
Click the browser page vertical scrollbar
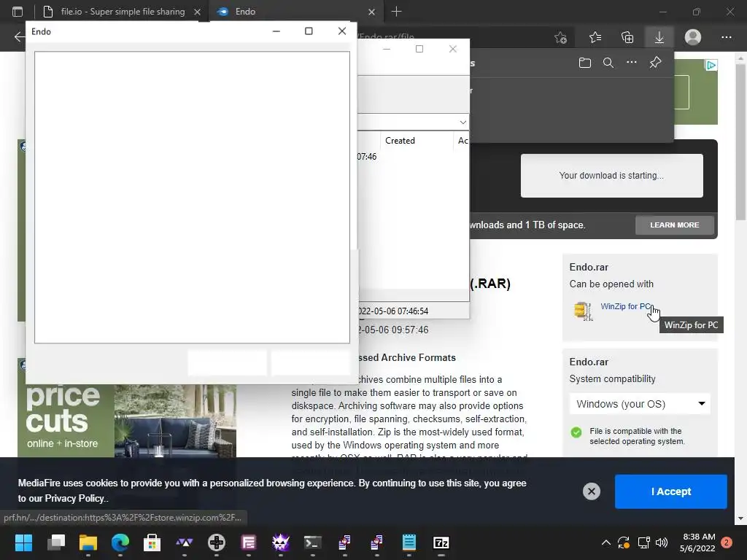pos(740,143)
